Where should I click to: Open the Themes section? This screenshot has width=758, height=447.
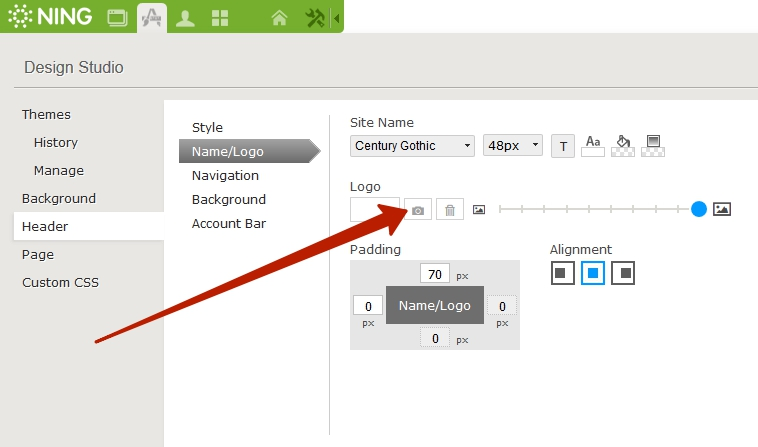click(x=46, y=115)
